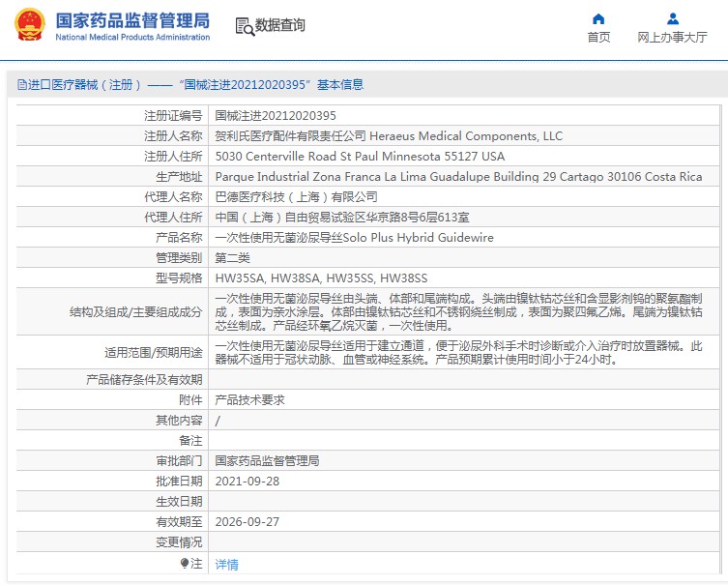Click the 结构及组成/主要组成成分 label
Image resolution: width=728 pixels, height=585 pixels.
coord(136,312)
